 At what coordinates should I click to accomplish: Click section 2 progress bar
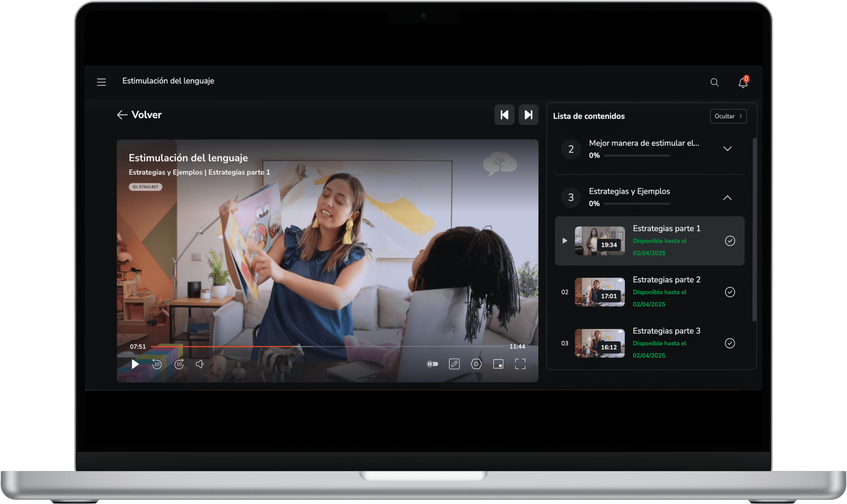point(637,156)
